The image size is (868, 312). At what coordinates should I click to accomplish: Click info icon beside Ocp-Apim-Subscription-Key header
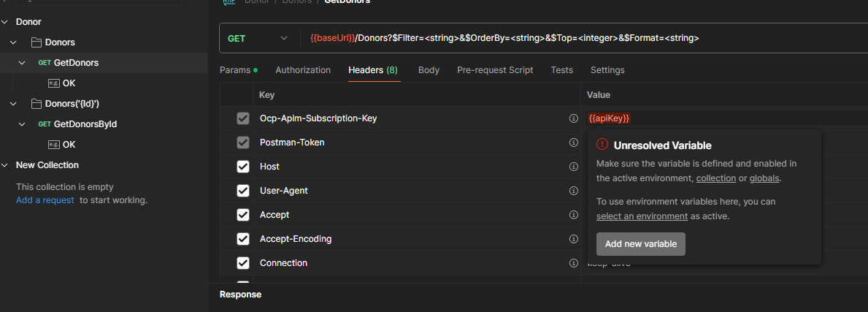click(x=574, y=118)
